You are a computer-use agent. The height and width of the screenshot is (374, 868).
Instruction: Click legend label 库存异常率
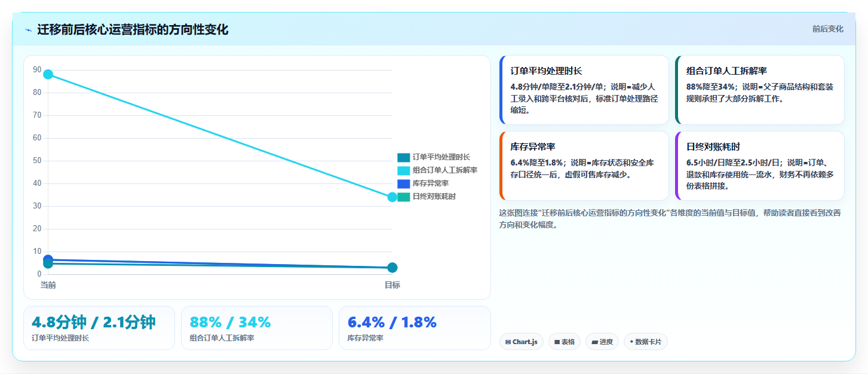tap(431, 183)
